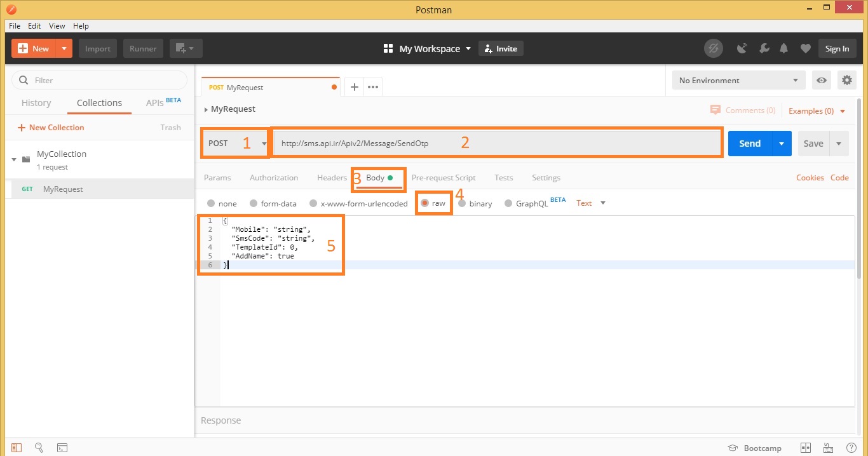Click the find and replace magnifier icon

tap(39, 448)
